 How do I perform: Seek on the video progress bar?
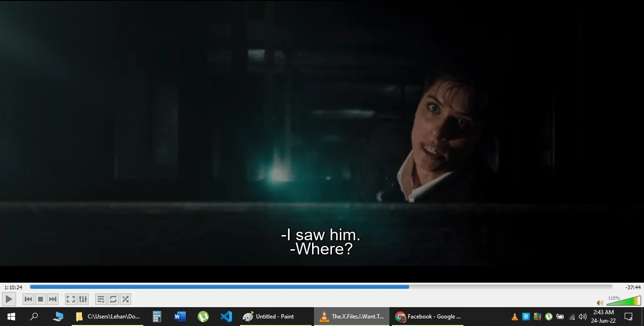[x=321, y=287]
